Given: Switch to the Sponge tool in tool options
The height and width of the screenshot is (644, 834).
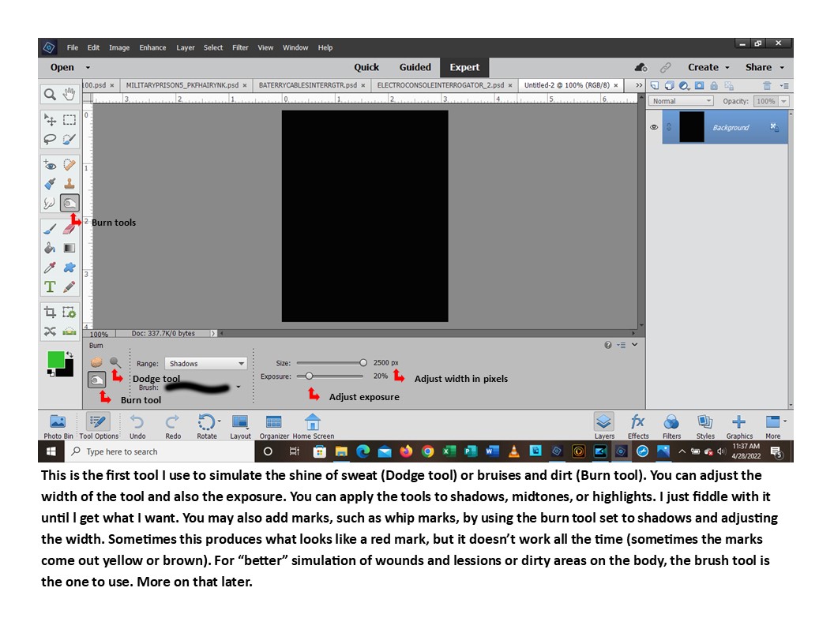Looking at the screenshot, I should click(x=98, y=362).
